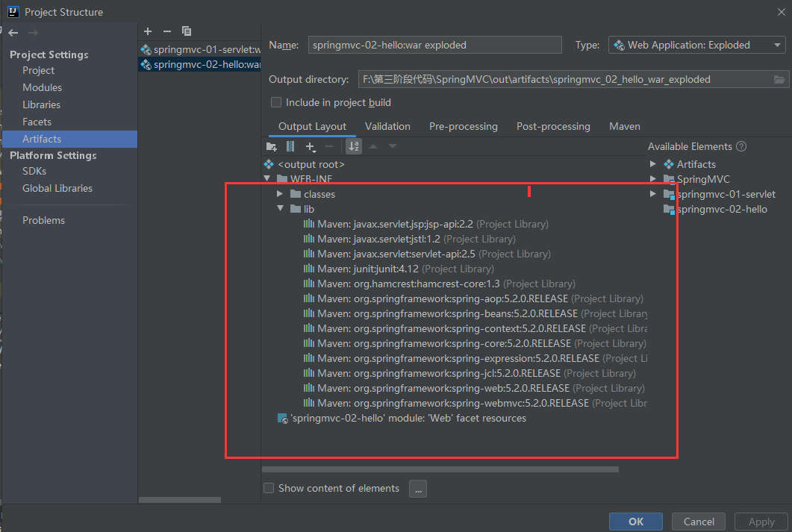
Task: Click the Web facet resources icon
Action: point(282,419)
